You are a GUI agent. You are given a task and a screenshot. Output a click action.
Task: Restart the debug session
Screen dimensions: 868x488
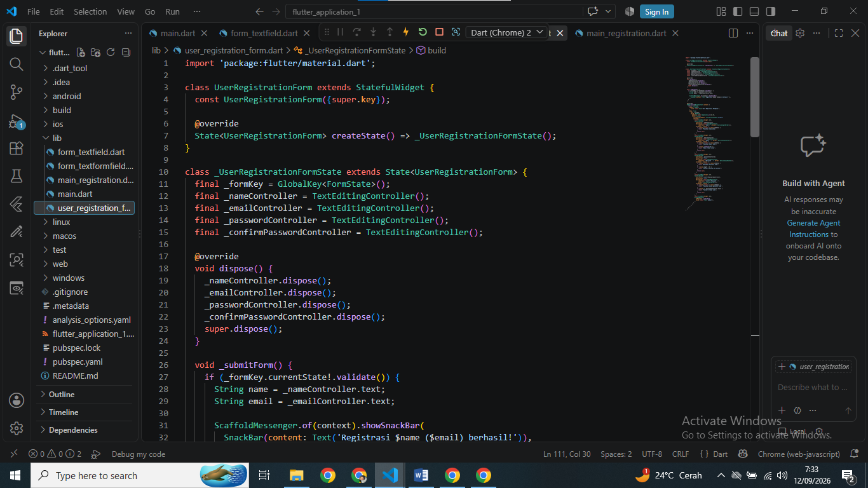(423, 32)
